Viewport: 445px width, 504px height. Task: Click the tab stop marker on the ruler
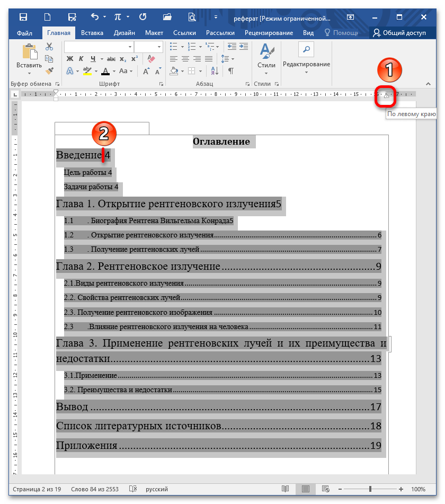pos(386,95)
